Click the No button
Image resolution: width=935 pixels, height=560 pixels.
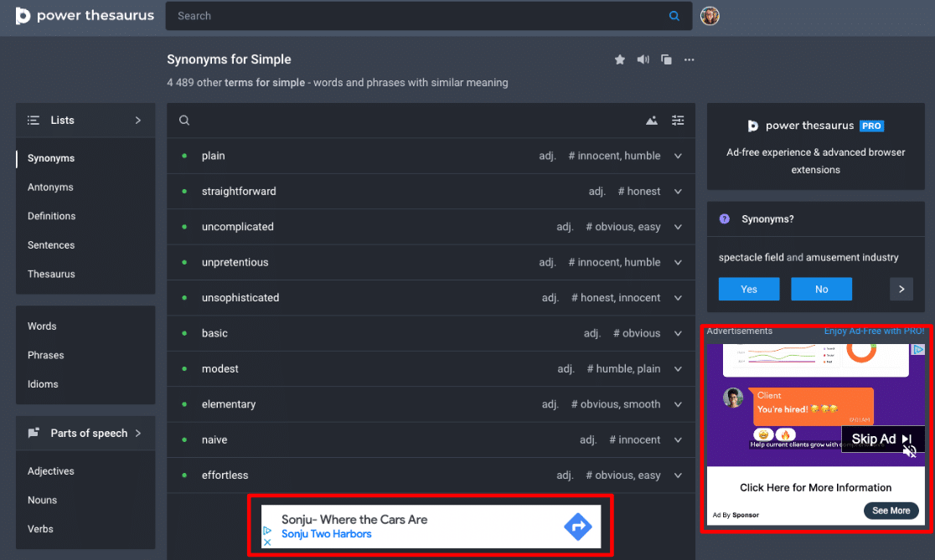point(821,289)
